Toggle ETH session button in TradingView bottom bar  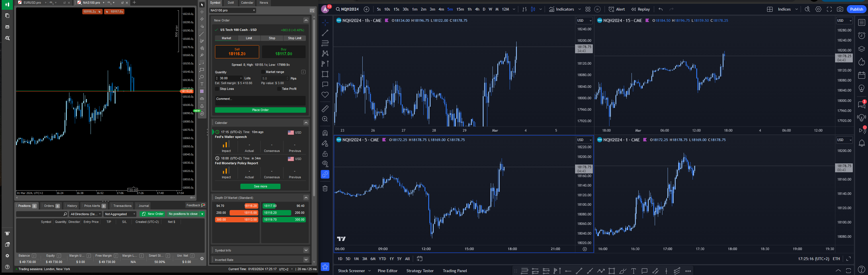point(836,259)
